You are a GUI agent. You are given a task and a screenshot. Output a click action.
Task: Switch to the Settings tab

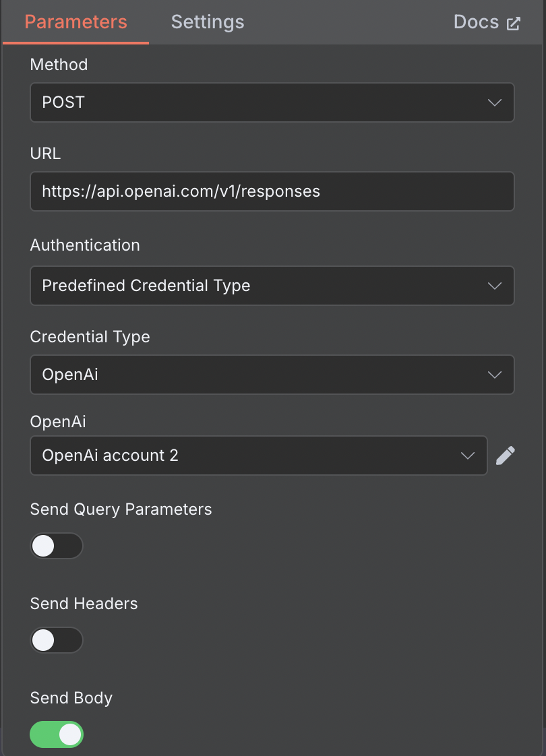[208, 22]
